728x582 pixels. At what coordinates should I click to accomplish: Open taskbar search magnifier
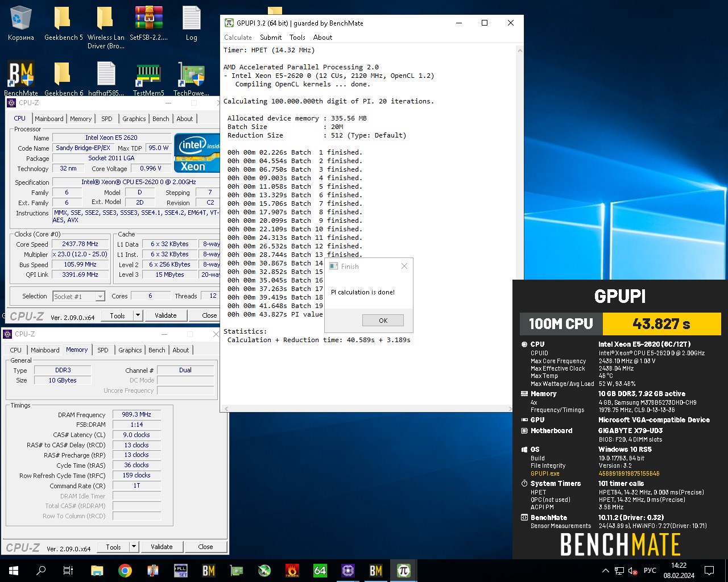click(x=41, y=571)
